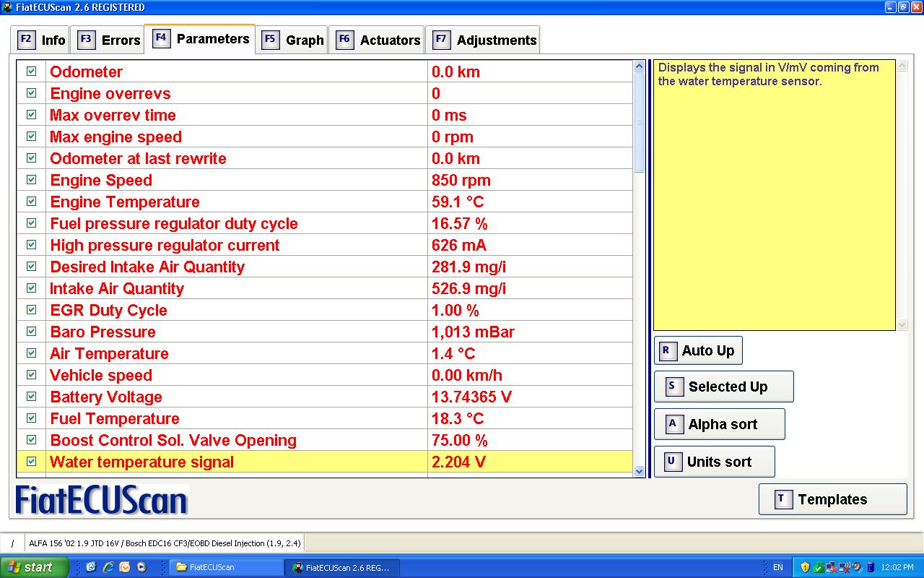This screenshot has height=578, width=924.
Task: Disable the Battery Voltage parameter checkbox
Action: pyautogui.click(x=32, y=397)
